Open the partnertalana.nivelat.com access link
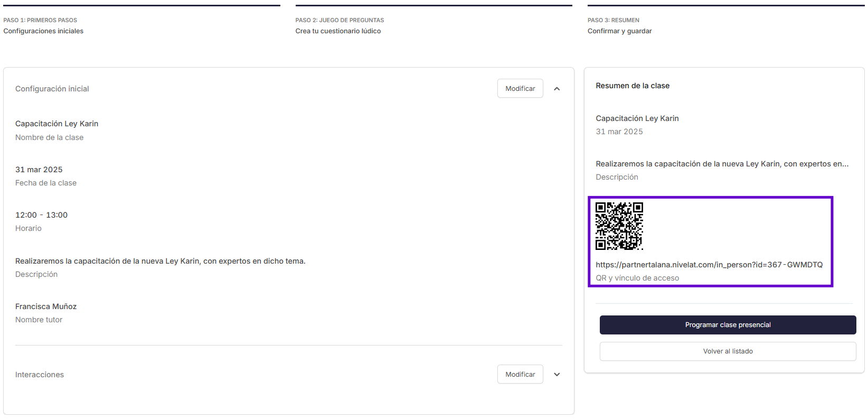Screen dimensions: 868x419 (x=709, y=265)
